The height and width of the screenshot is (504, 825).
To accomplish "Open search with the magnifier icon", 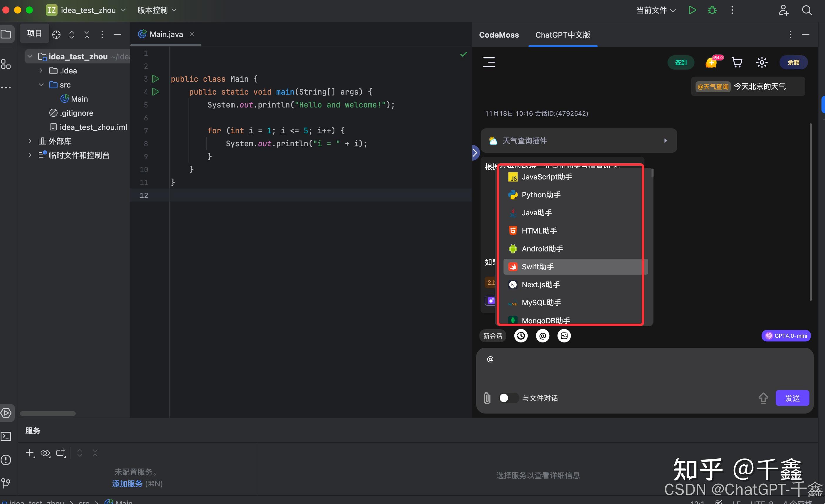I will point(807,10).
